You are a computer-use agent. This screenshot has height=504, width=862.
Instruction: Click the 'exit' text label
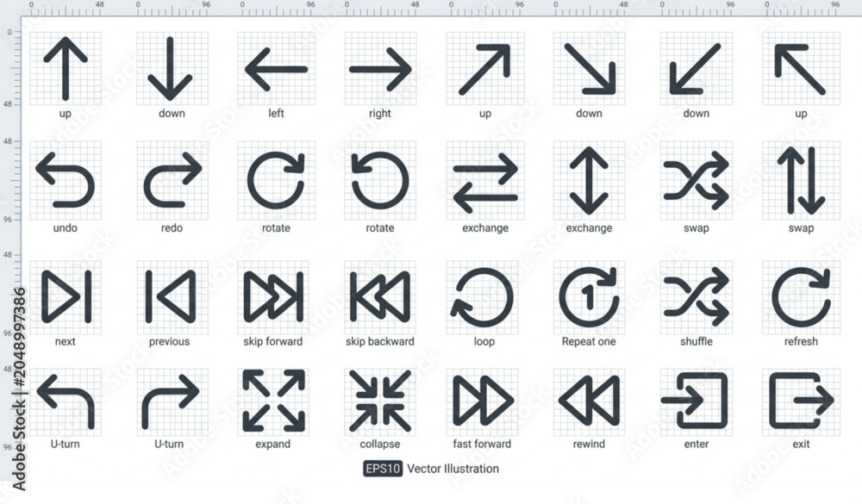801,444
